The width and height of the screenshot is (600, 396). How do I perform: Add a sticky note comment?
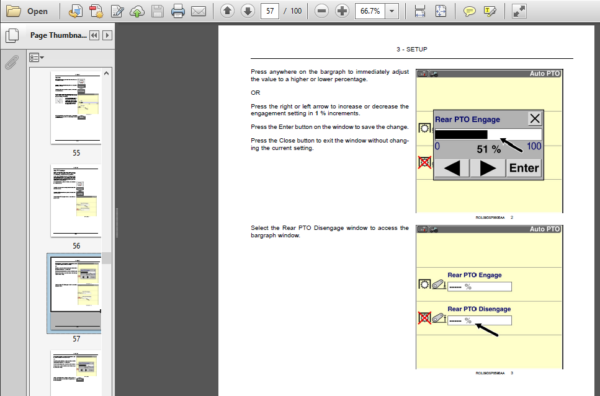click(x=469, y=11)
